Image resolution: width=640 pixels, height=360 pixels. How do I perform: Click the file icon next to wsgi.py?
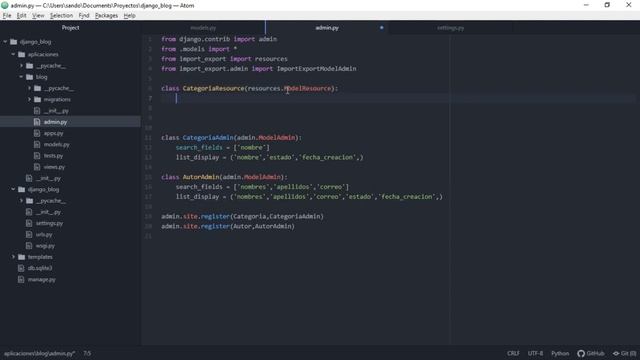[x=29, y=246]
